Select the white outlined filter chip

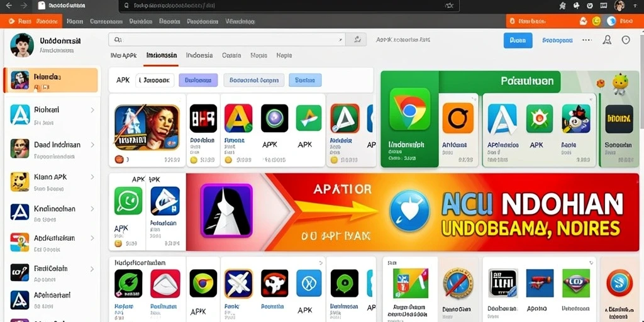coord(155,80)
